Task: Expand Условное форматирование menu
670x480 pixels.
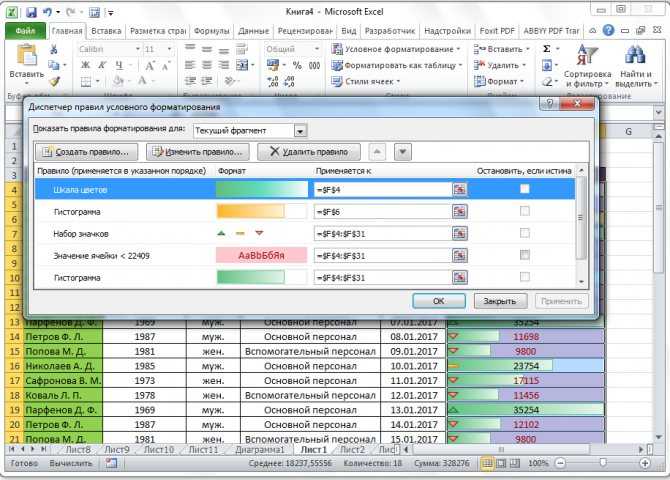Action: 396,49
